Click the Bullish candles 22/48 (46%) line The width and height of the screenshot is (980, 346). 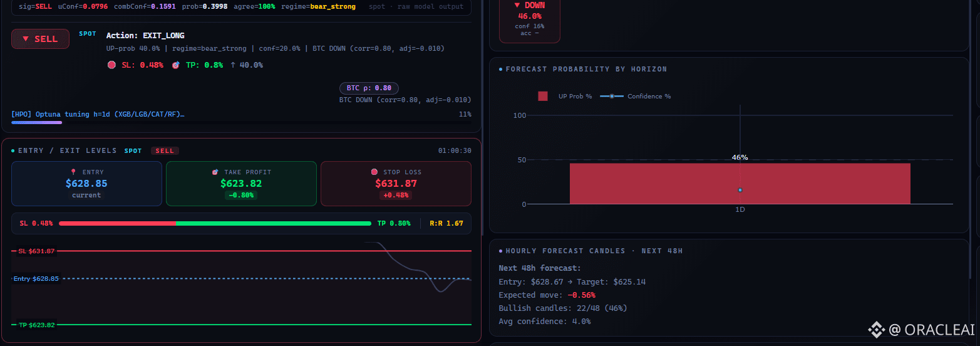tap(563, 308)
